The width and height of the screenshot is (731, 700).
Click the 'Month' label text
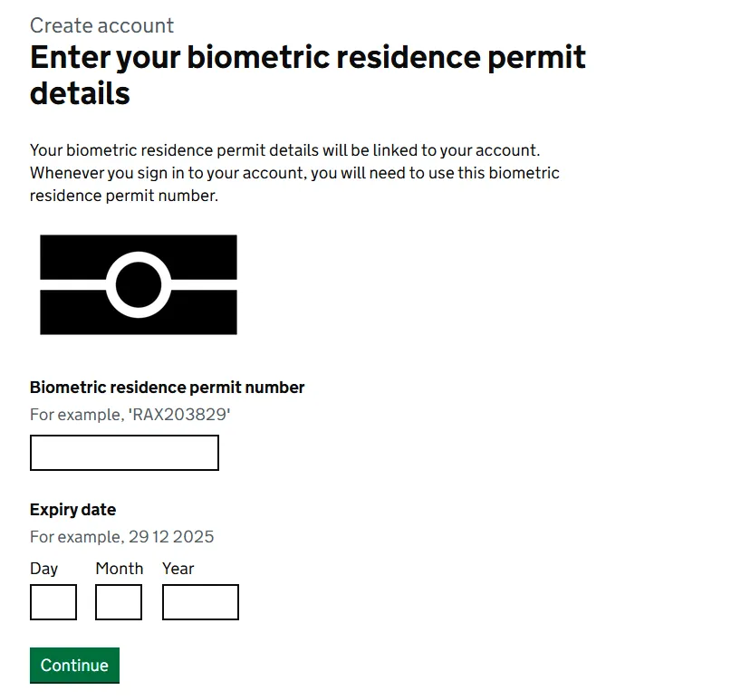[x=119, y=569]
